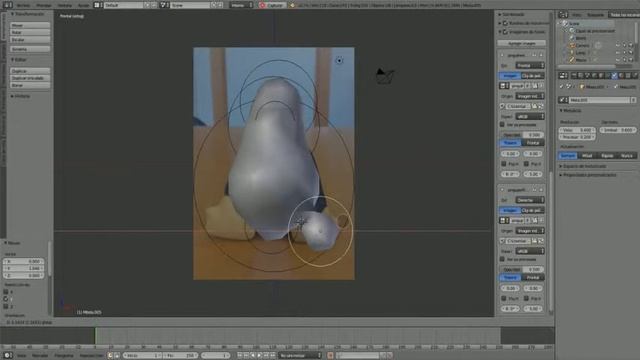Image resolution: width=640 pixels, height=360 pixels.
Task: Select Nunca update option under Actualización
Action: pyautogui.click(x=627, y=156)
